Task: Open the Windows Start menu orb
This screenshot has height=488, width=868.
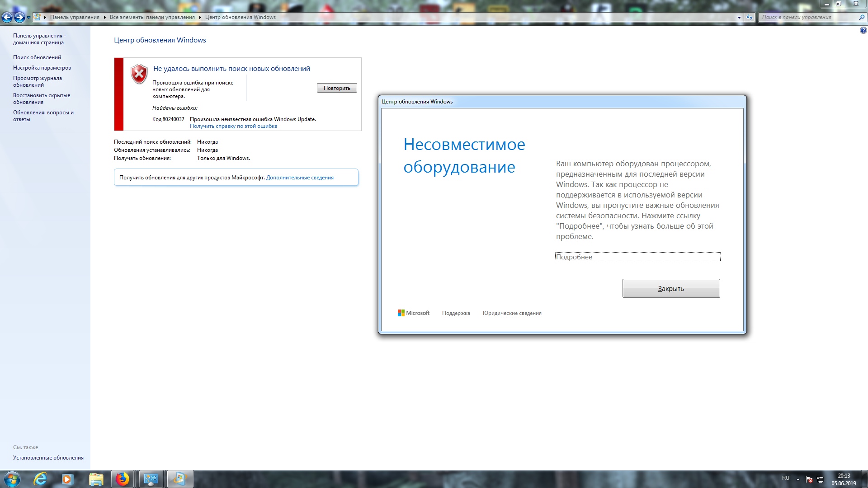Action: 12,479
